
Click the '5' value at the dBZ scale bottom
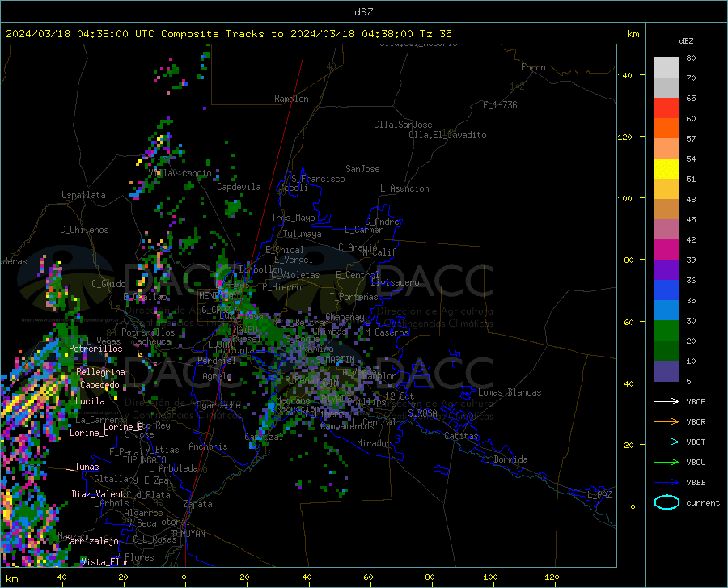(688, 382)
